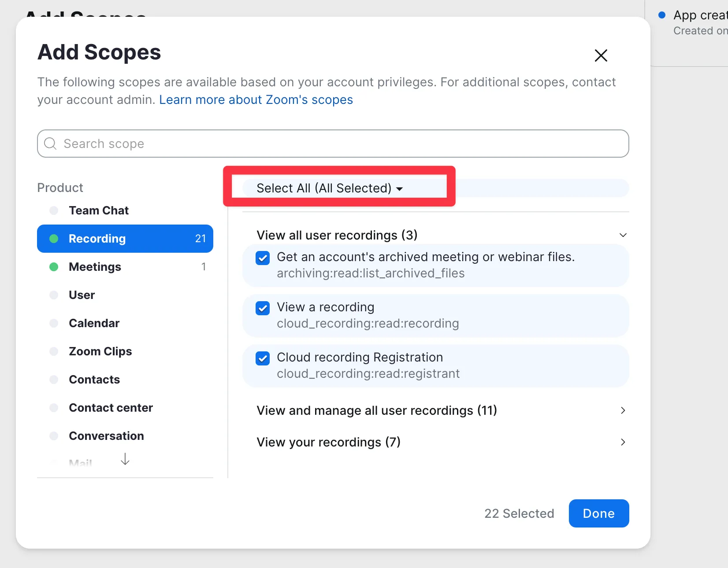Close the Add Scopes dialog
Image resolution: width=728 pixels, height=568 pixels.
tap(601, 55)
